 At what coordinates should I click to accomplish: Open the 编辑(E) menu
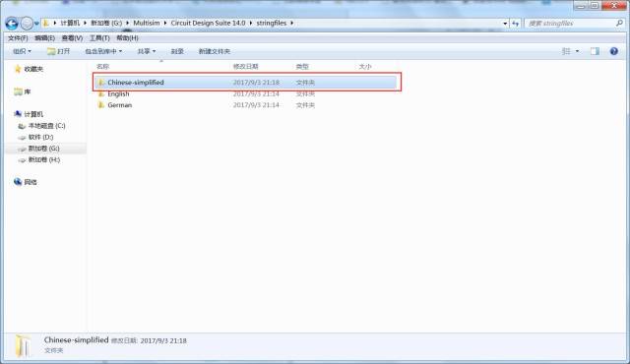point(44,37)
